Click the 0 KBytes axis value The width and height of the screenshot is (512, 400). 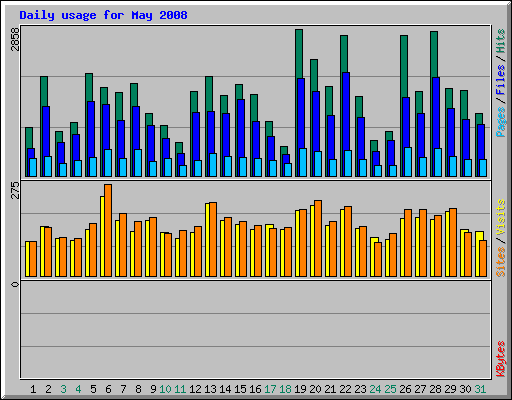15,284
